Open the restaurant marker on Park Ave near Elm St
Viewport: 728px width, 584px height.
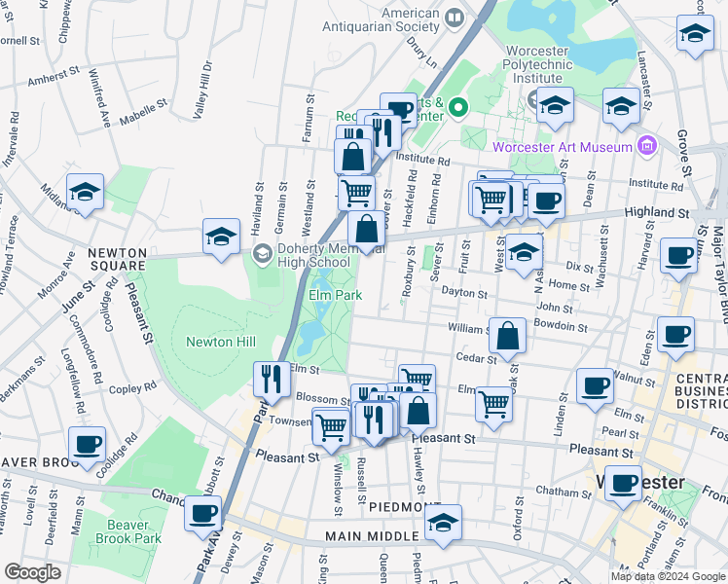(272, 383)
